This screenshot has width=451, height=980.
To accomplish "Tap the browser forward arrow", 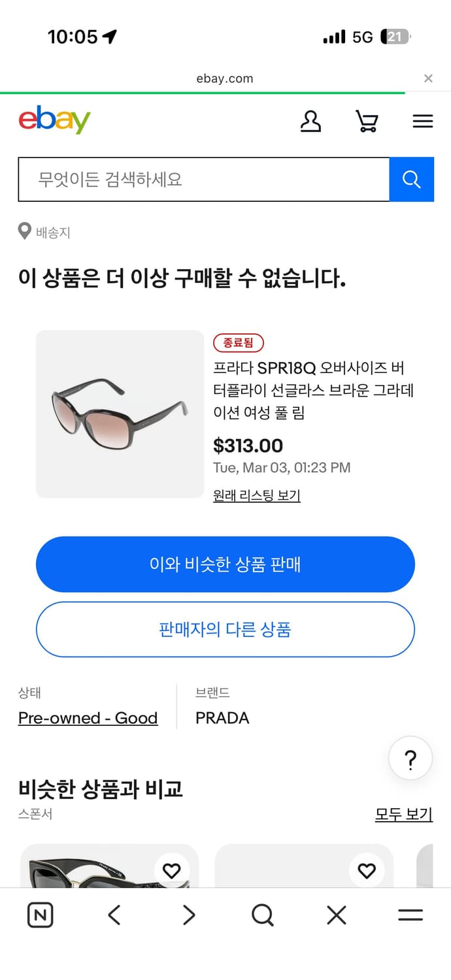I will point(188,915).
